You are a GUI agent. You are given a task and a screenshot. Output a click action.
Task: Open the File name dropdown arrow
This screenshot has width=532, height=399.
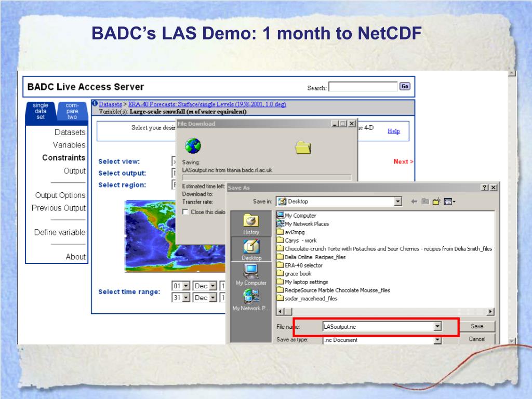(437, 327)
